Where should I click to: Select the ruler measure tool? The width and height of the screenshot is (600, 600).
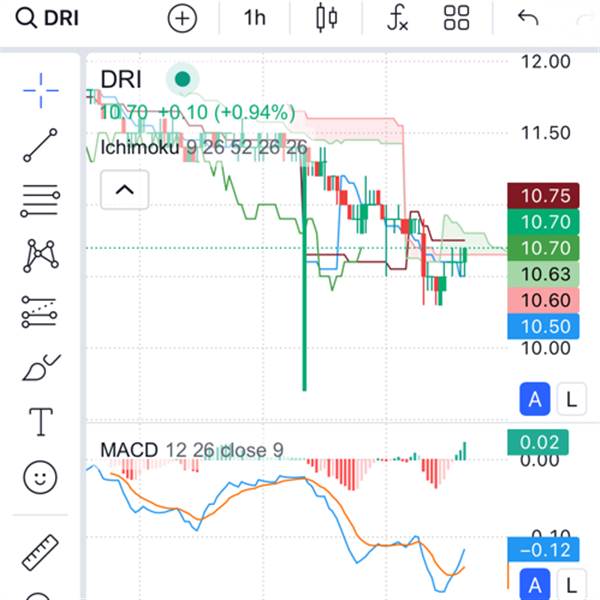(40, 553)
